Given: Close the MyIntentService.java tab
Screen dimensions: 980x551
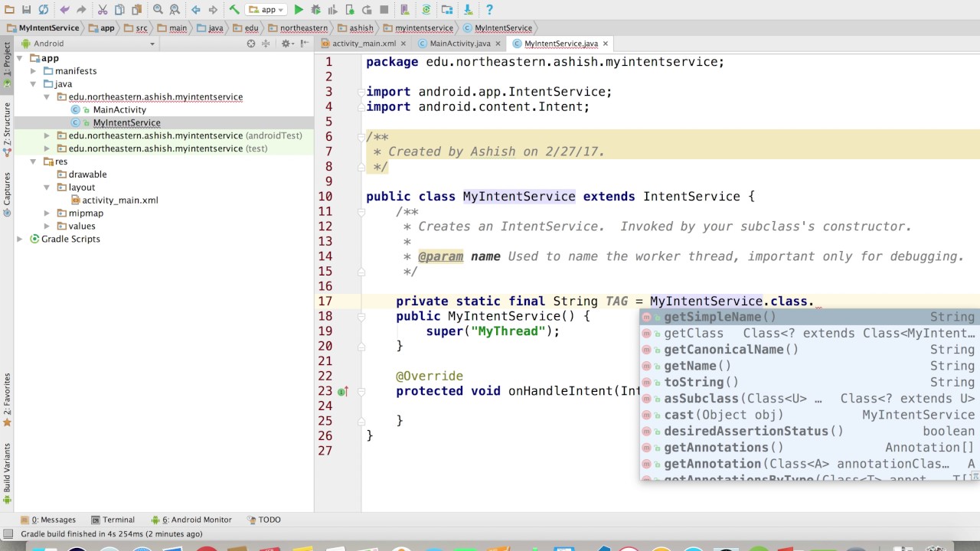Looking at the screenshot, I should tap(606, 44).
